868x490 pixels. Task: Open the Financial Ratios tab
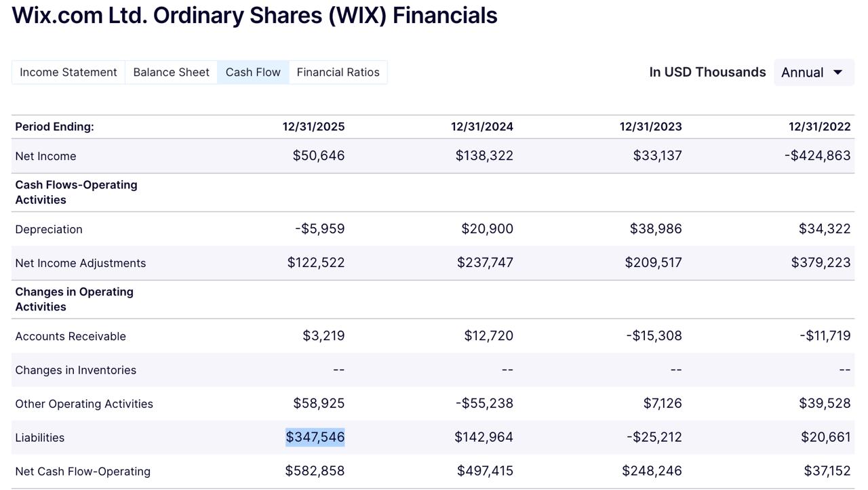point(338,73)
